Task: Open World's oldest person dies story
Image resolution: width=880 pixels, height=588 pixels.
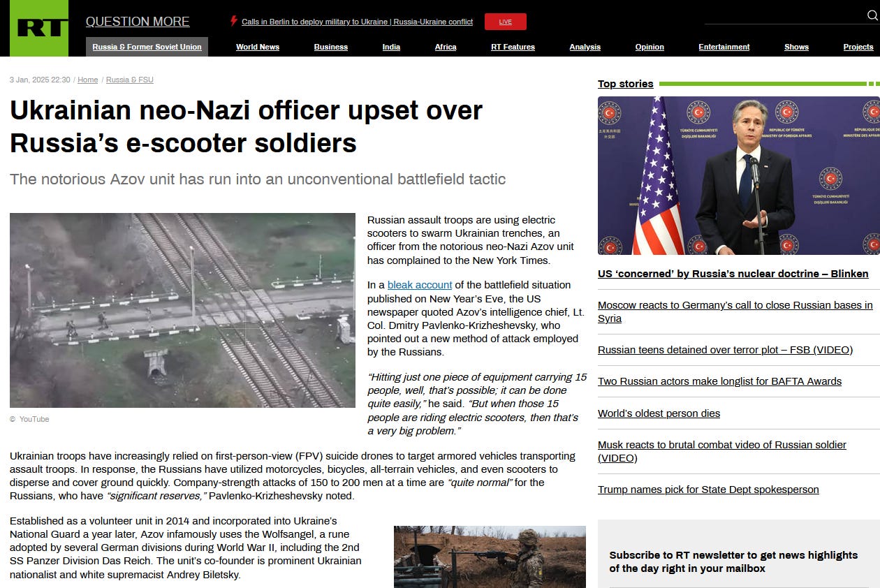Action: 659,413
